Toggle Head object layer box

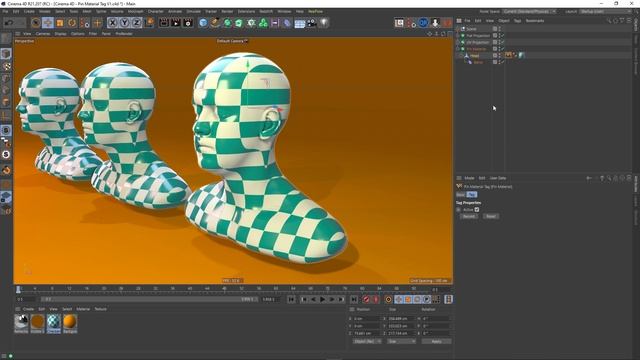(x=495, y=56)
